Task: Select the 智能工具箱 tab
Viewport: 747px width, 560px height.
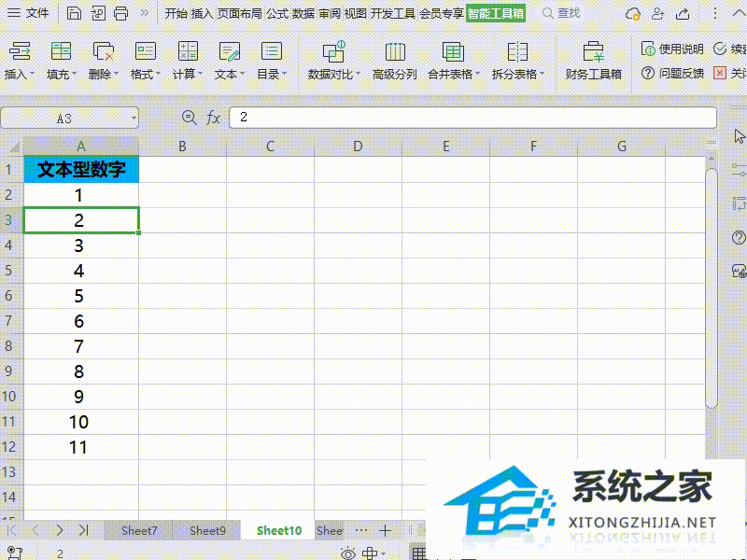Action: click(x=496, y=13)
